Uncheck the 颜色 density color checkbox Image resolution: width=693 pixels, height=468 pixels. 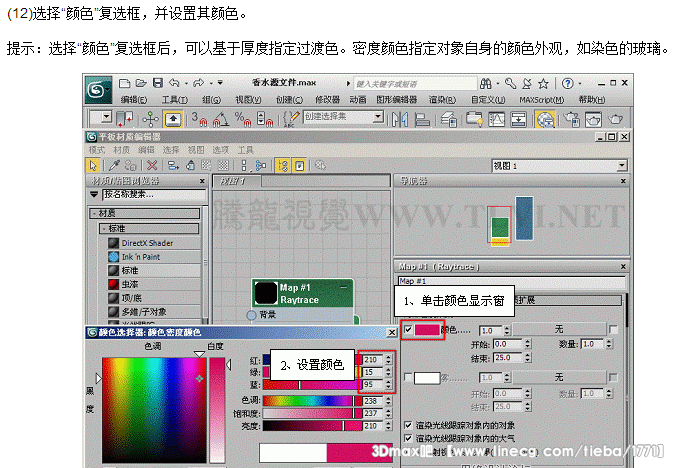408,329
